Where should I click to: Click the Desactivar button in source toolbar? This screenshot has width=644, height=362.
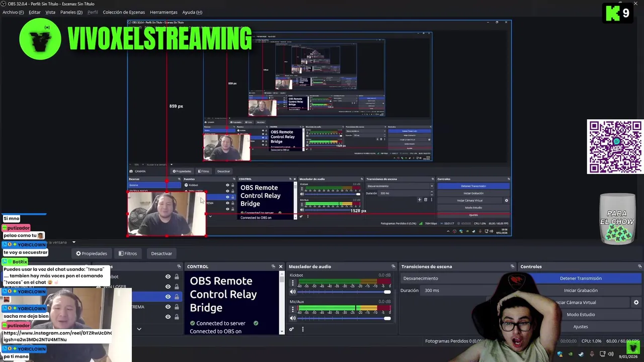pos(162,253)
